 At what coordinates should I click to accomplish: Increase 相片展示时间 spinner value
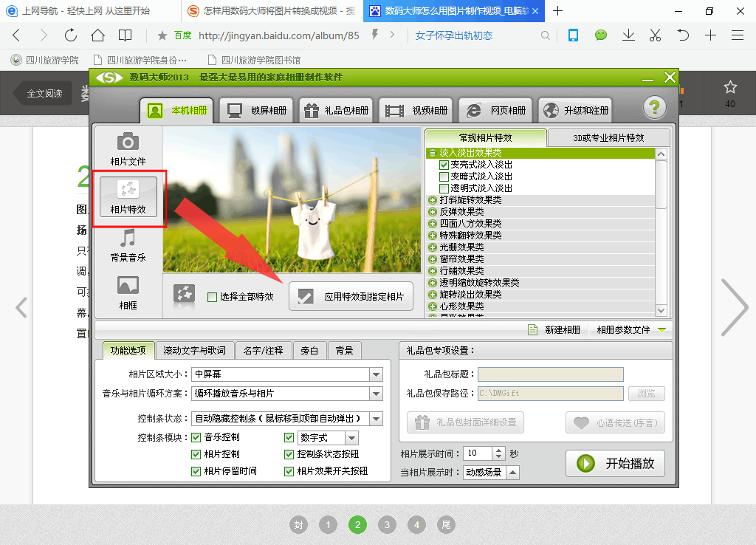point(499,450)
